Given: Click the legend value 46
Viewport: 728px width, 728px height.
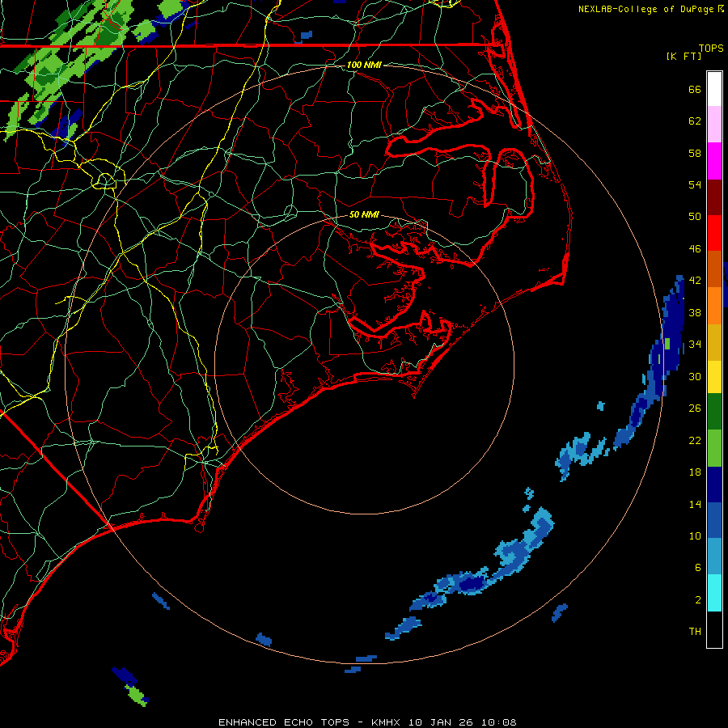Looking at the screenshot, I should [695, 249].
